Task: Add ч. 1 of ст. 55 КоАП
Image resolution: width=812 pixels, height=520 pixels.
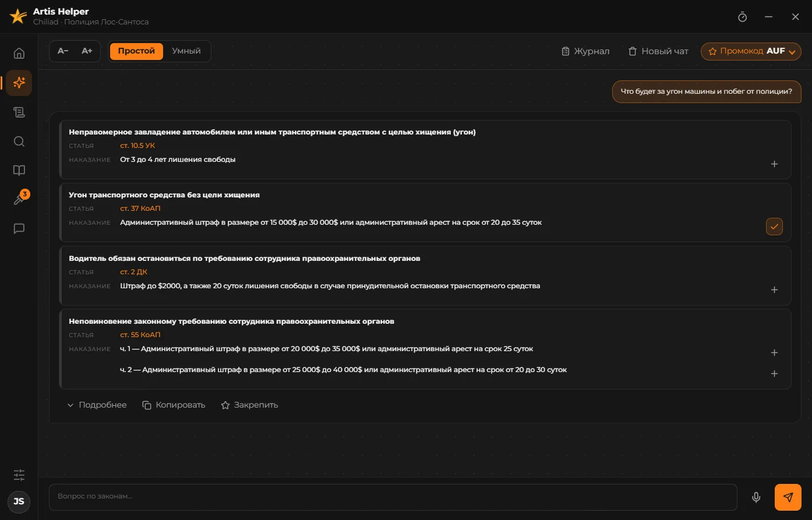Action: pos(774,353)
